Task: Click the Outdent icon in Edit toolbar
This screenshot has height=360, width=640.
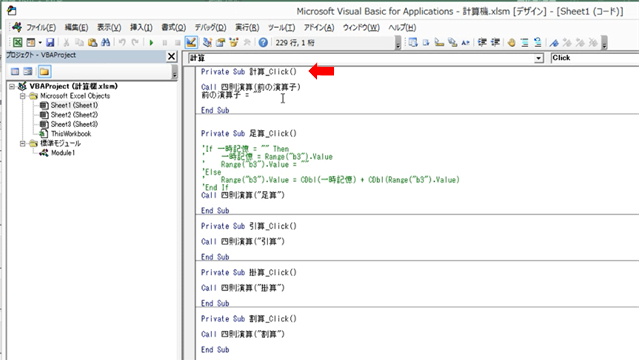Action: click(x=495, y=42)
